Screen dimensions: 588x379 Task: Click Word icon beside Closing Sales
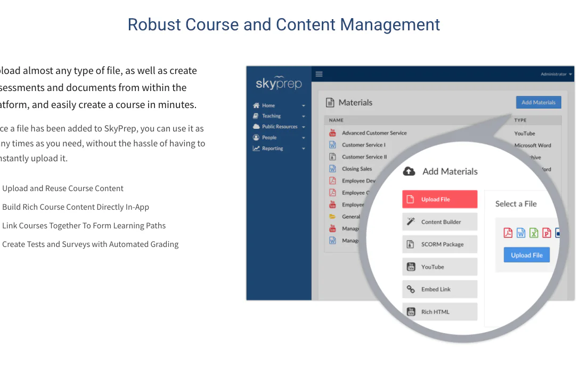point(332,169)
